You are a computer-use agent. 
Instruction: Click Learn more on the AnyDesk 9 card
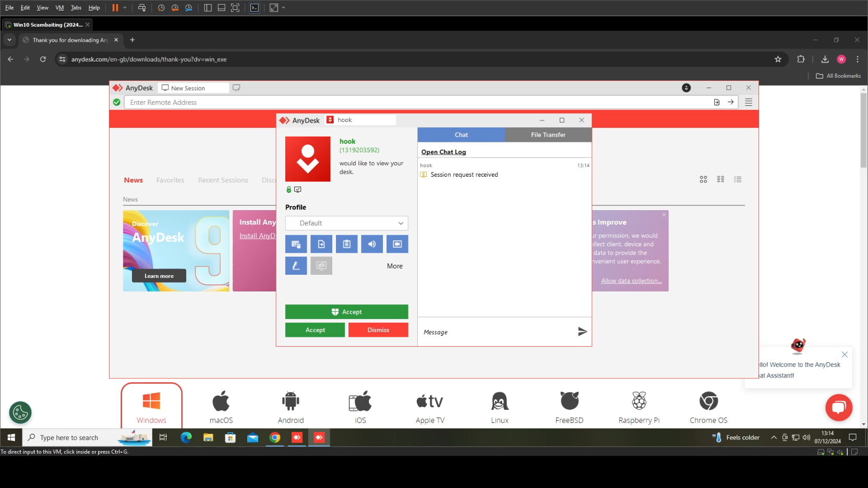point(159,276)
